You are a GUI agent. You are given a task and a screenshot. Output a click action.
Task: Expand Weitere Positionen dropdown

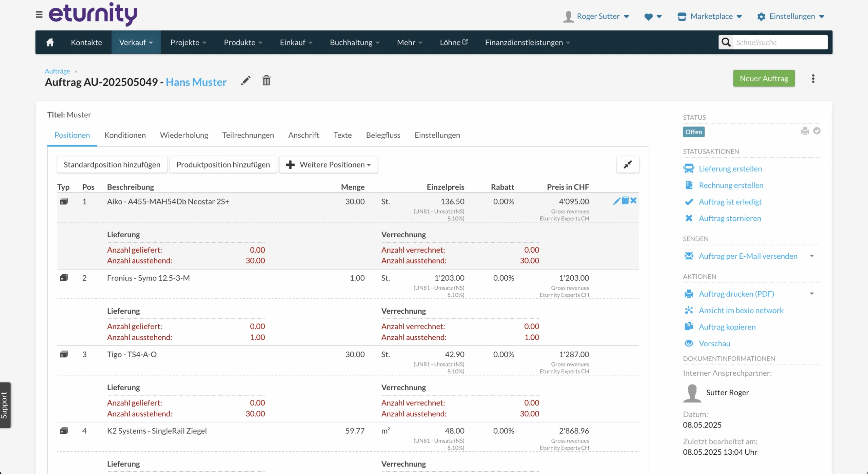click(328, 164)
